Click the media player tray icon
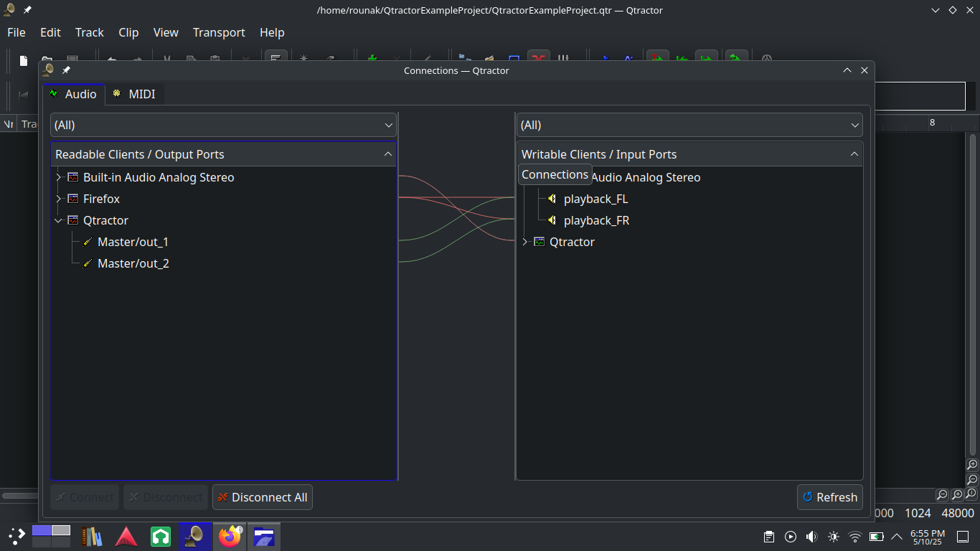Image resolution: width=980 pixels, height=551 pixels. click(791, 537)
